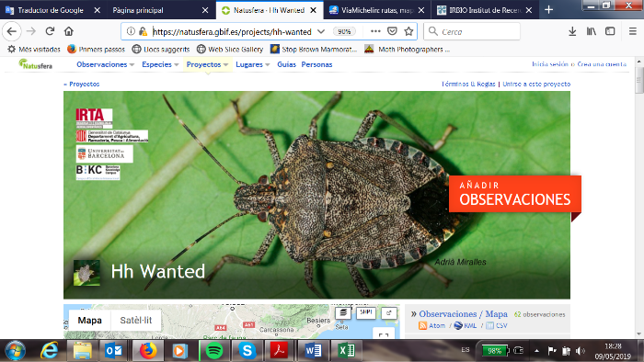Image resolution: width=644 pixels, height=362 pixels.
Task: Open Adobe Acrobat Reader from taskbar
Action: pos(280,351)
